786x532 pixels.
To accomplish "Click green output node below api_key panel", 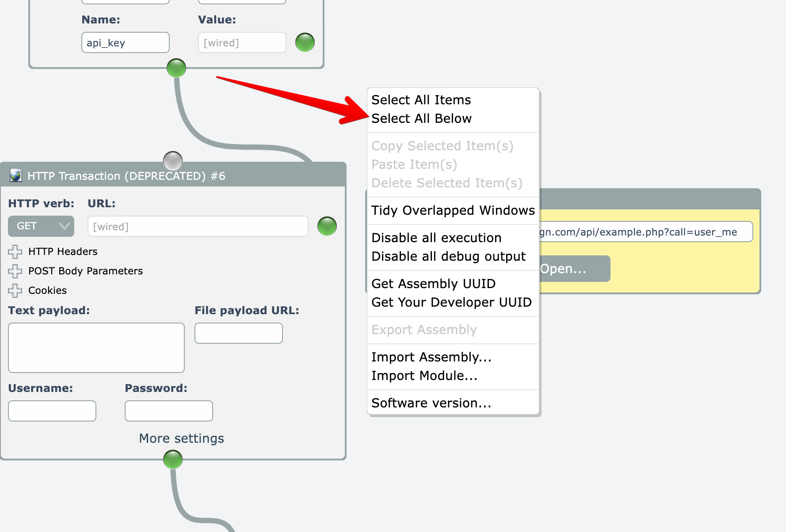I will click(176, 68).
